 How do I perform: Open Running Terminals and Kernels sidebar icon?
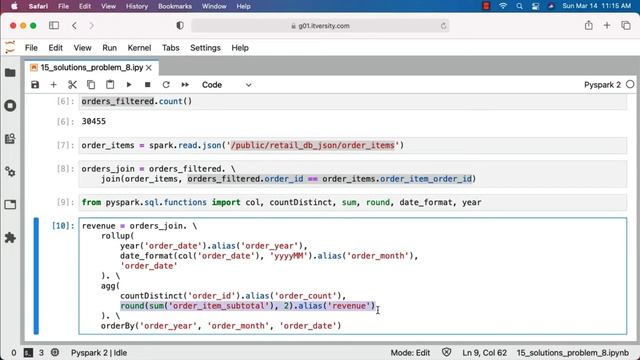pyautogui.click(x=10, y=106)
